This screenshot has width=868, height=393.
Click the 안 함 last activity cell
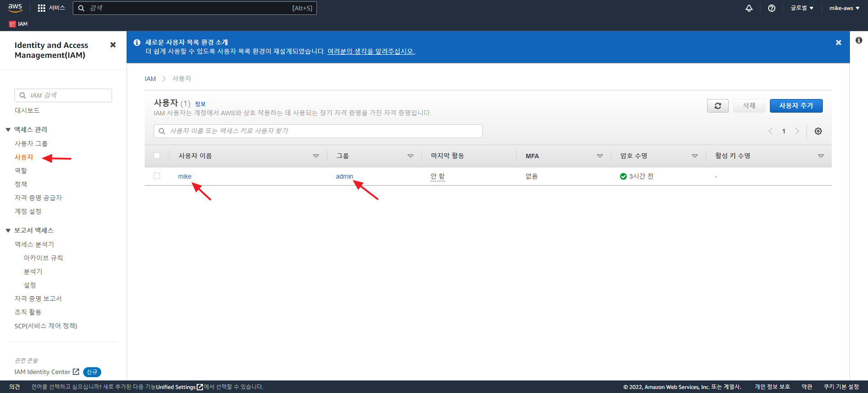pyautogui.click(x=438, y=176)
